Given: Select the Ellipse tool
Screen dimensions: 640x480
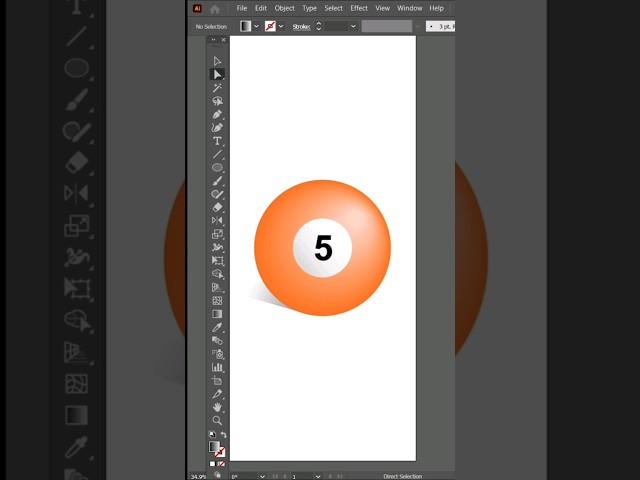Looking at the screenshot, I should pyautogui.click(x=217, y=168).
